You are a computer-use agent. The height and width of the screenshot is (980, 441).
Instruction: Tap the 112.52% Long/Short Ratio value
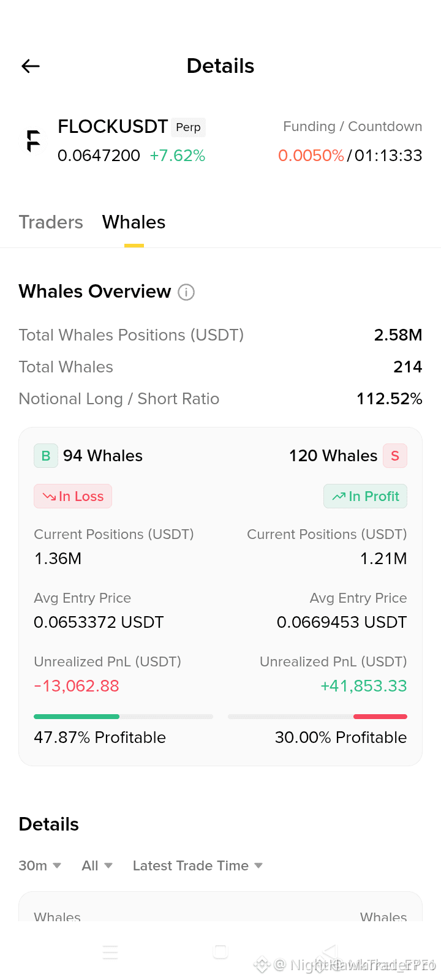pyautogui.click(x=390, y=399)
